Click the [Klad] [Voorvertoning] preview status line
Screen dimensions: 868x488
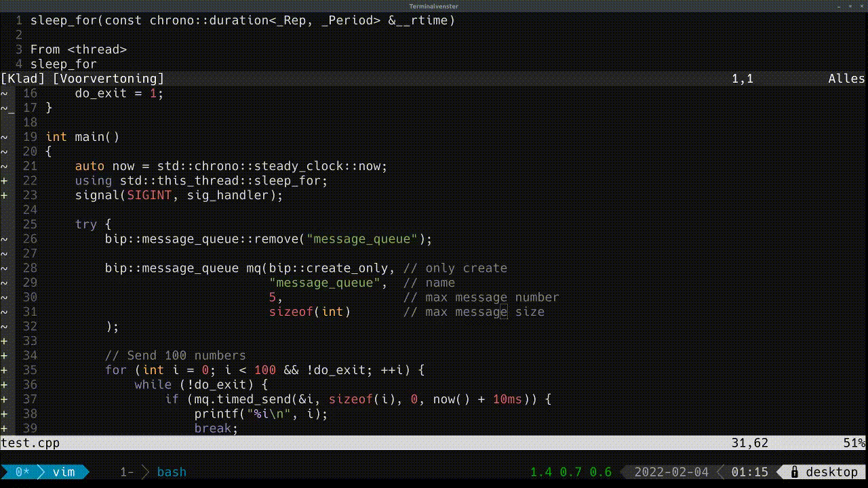pos(434,79)
